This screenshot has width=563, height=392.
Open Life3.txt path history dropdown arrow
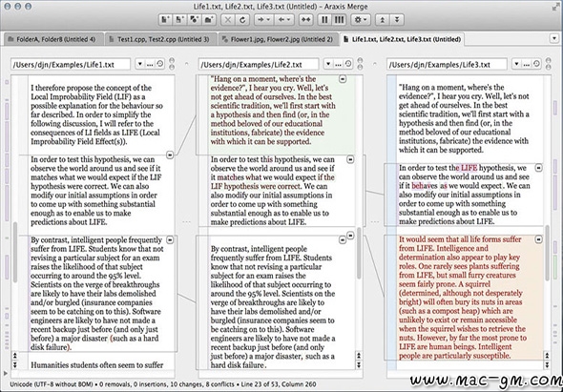tap(516, 64)
